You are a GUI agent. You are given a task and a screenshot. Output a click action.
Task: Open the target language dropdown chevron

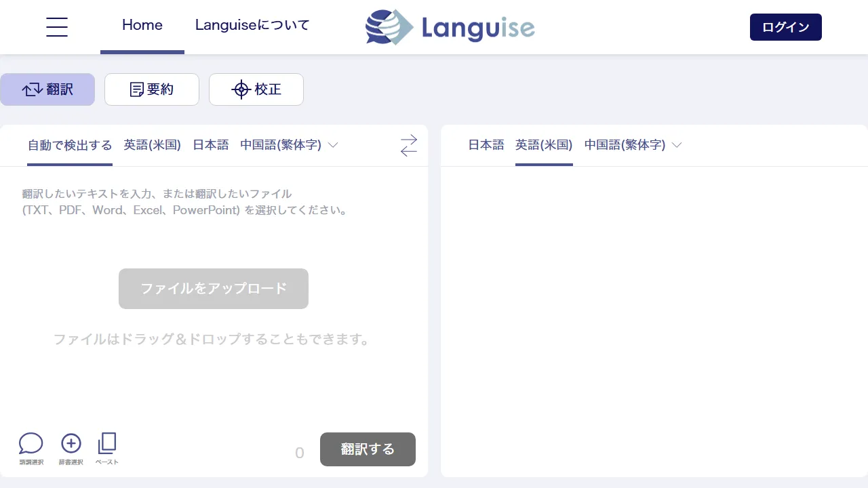(676, 144)
